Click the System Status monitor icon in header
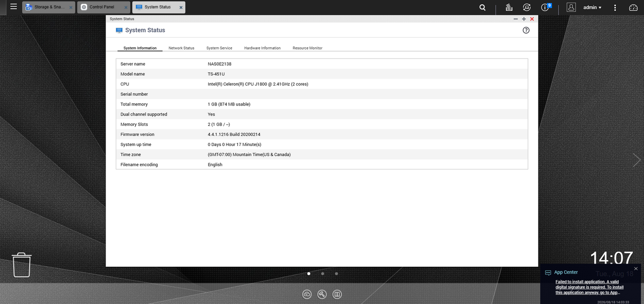The height and width of the screenshot is (304, 644). [119, 30]
